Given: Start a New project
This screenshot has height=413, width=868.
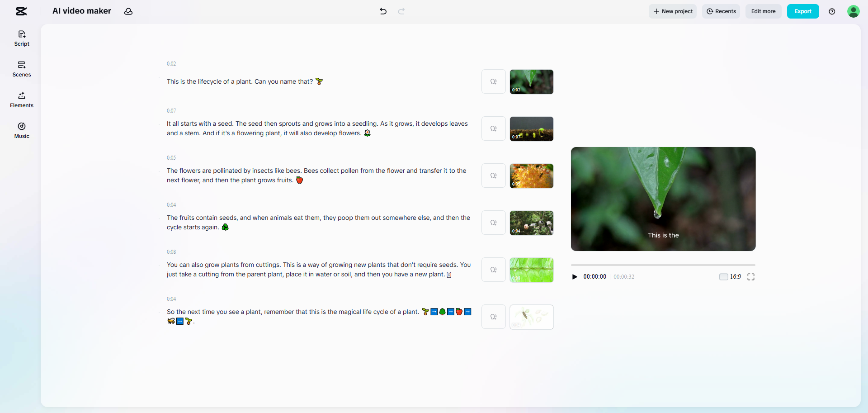Looking at the screenshot, I should tap(673, 11).
